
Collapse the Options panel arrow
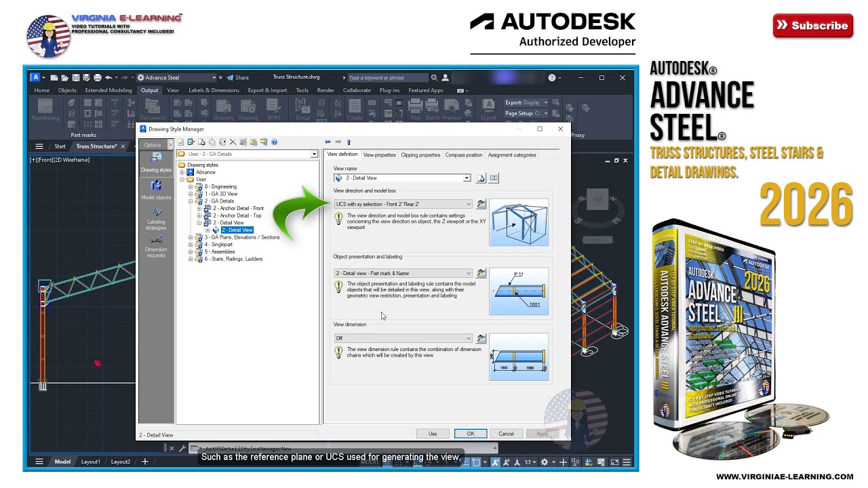click(x=170, y=145)
